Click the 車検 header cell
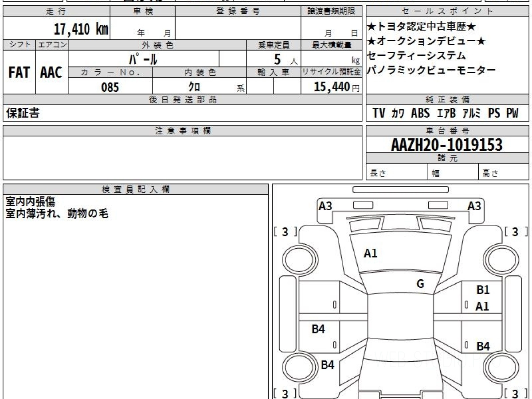Image resolution: width=532 pixels, height=399 pixels. coord(143,12)
